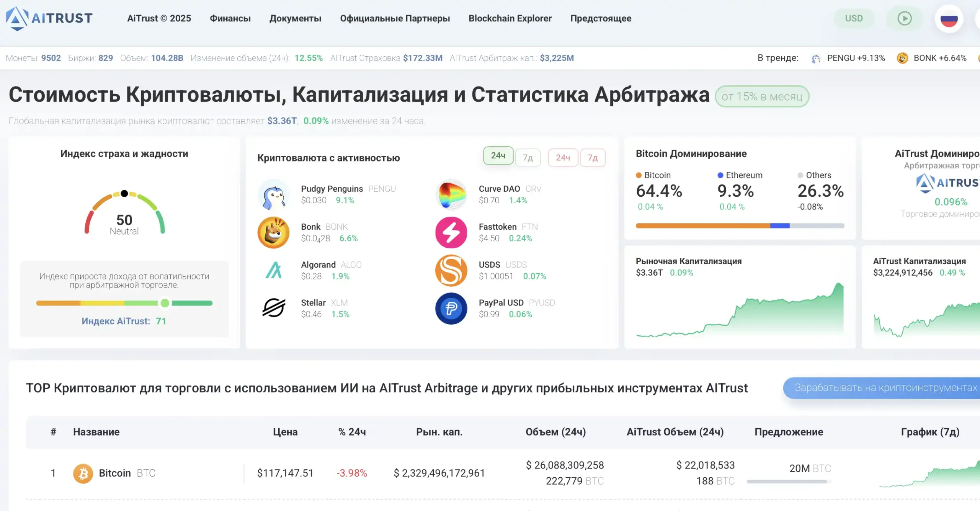Click the Fasttoken coin icon
This screenshot has height=511, width=980.
coord(451,232)
